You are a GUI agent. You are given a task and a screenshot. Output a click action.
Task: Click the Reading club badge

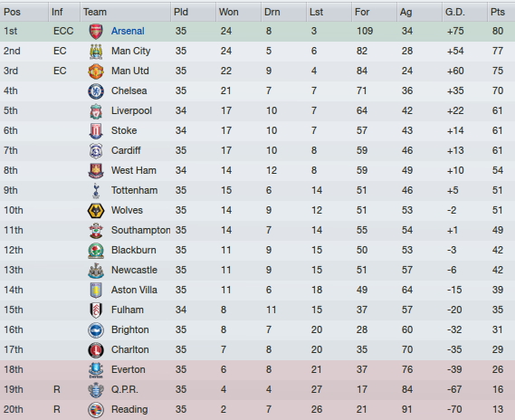[96, 410]
